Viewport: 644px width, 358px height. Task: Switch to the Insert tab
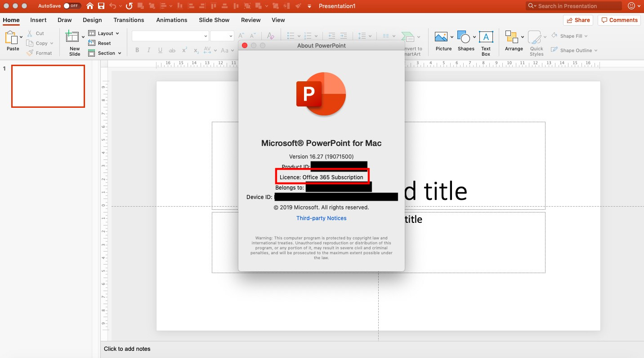[x=38, y=20]
